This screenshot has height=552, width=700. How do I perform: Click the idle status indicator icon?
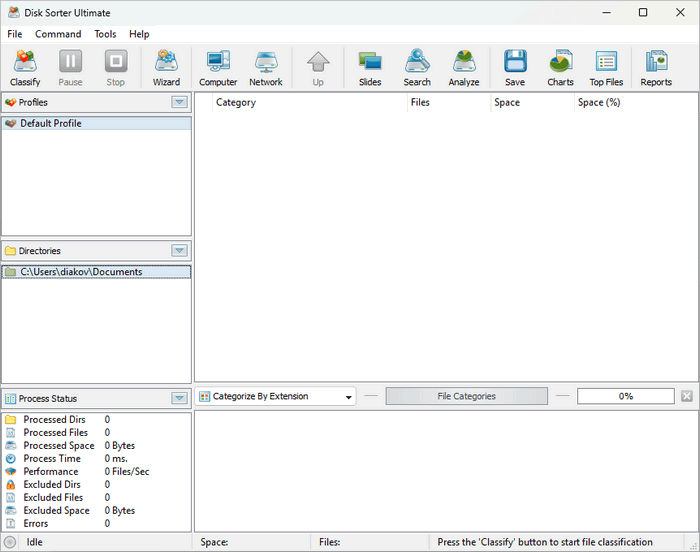point(10,542)
